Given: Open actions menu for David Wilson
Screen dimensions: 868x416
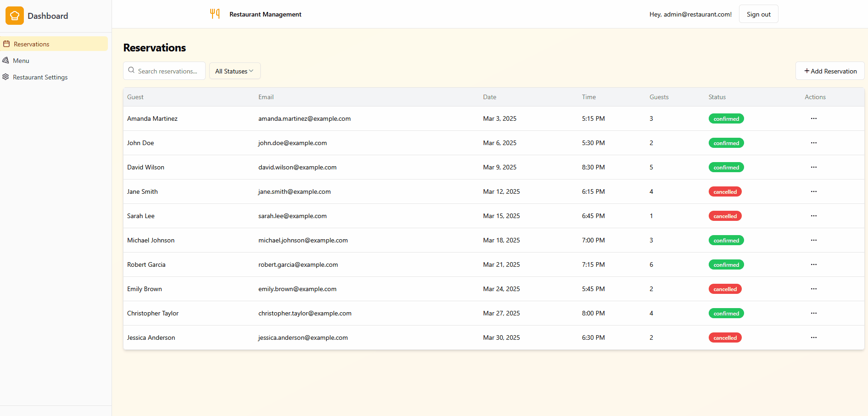Looking at the screenshot, I should [813, 167].
